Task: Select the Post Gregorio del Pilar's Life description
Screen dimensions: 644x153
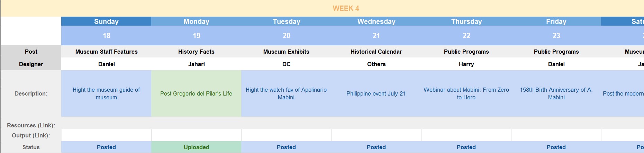Action: click(196, 93)
